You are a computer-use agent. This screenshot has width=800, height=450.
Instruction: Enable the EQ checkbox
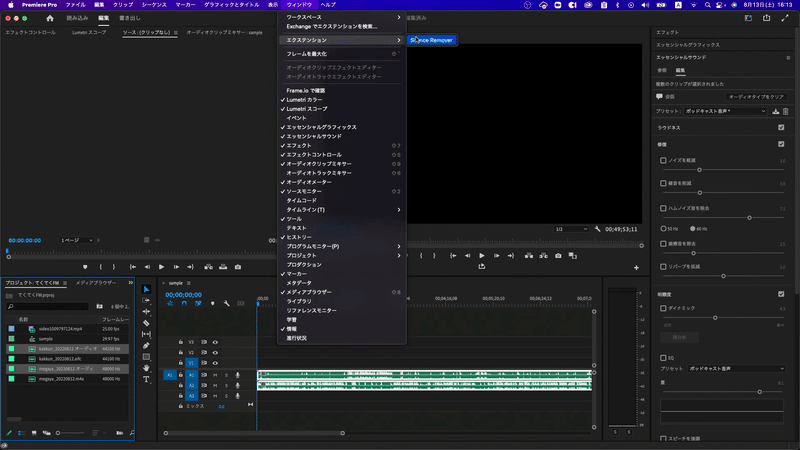663,358
